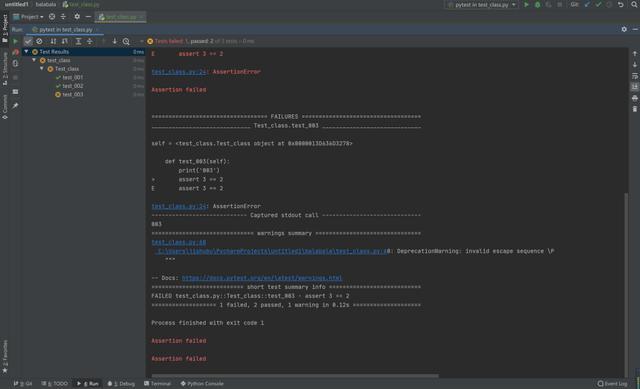
Task: Clear console output with trash icon
Action: [635, 109]
